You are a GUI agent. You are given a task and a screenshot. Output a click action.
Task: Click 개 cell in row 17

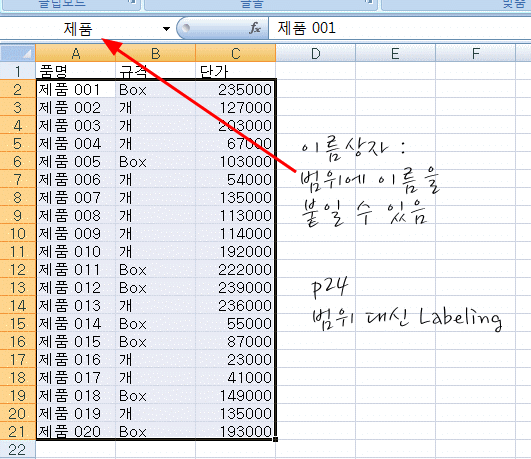click(x=155, y=359)
